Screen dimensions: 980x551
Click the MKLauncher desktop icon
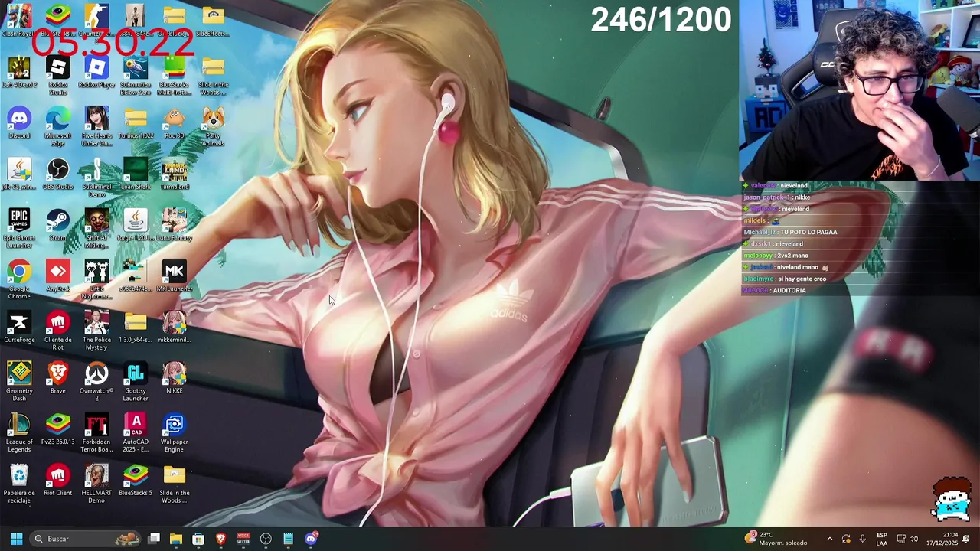point(174,277)
